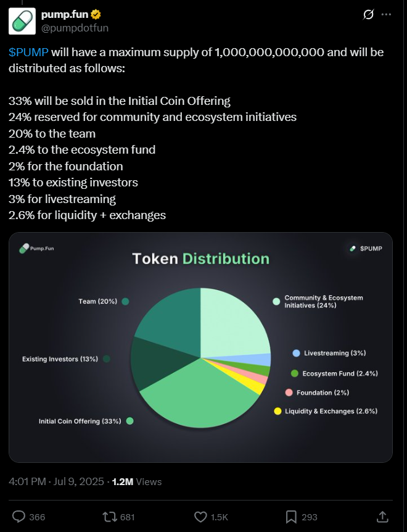Open the reply comment icon
Screen dimensions: 407x532
pos(18,517)
